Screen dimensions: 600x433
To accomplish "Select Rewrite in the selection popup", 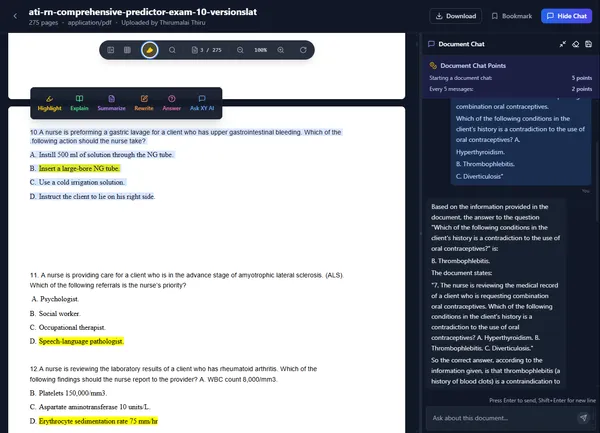I will click(143, 102).
